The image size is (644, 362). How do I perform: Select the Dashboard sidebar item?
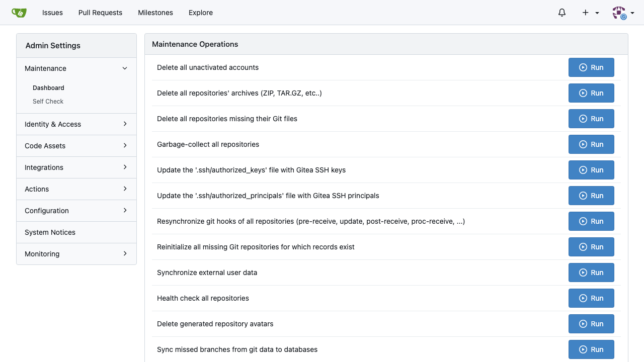point(48,87)
